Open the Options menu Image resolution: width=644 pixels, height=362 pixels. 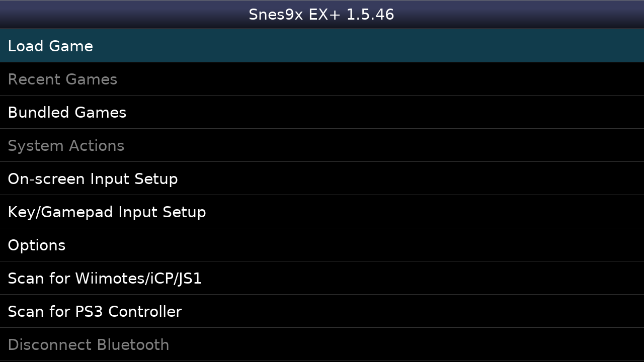(x=37, y=245)
